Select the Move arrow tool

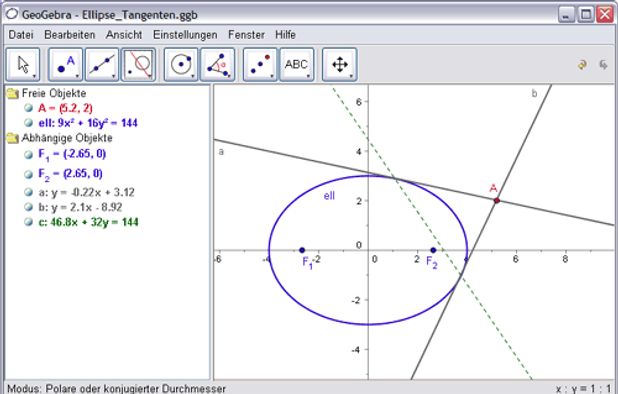coord(23,65)
